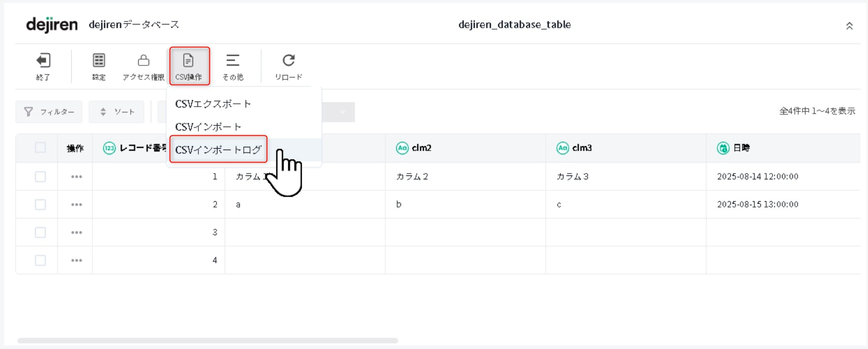Open the 設定 settings icon
Viewport: 868px width, 349px height.
tap(99, 61)
